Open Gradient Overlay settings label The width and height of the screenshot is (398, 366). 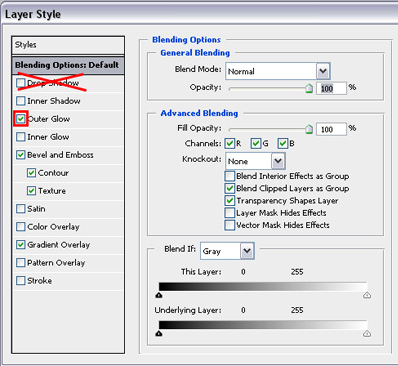pos(59,245)
